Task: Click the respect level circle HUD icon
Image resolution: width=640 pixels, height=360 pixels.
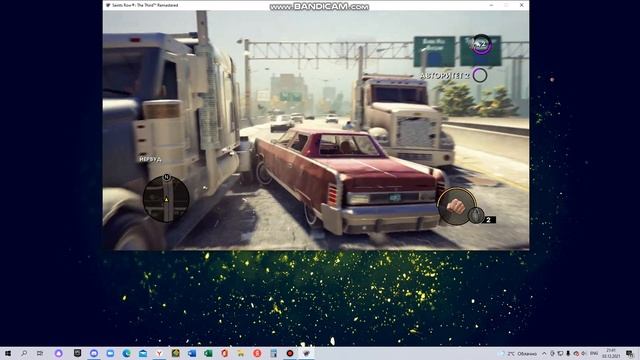Action: 482,44
